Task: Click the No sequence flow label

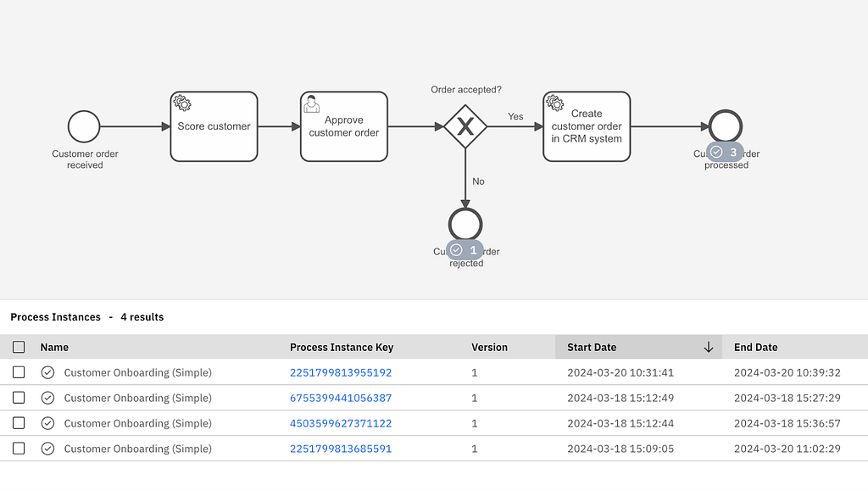Action: 478,181
